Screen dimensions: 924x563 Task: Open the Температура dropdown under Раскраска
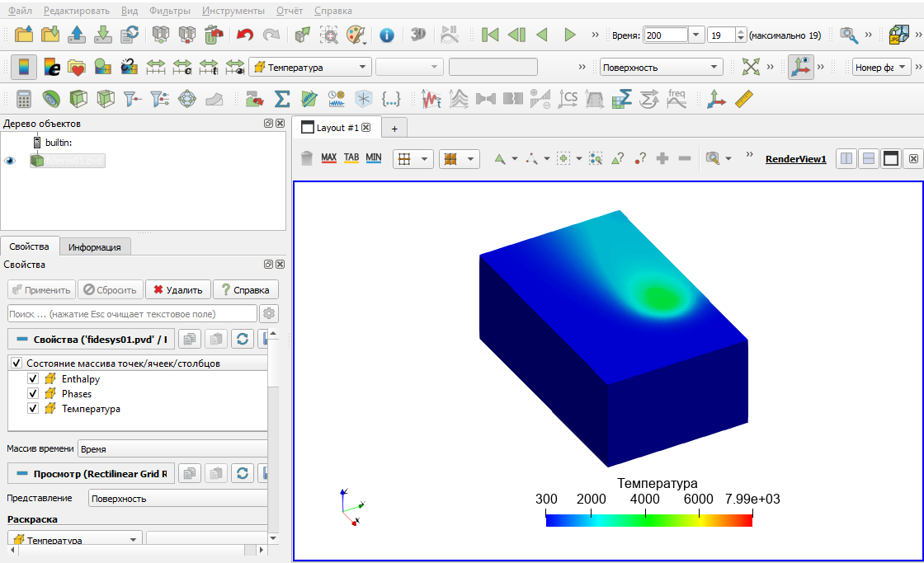[75, 539]
